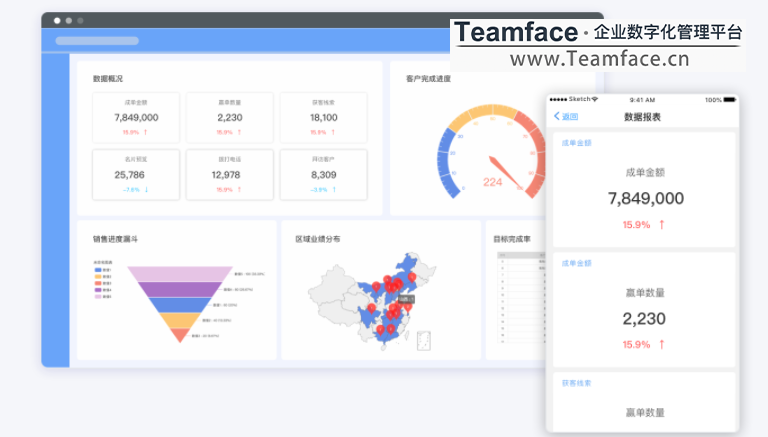Click the -3.9% change value
This screenshot has width=768, height=437.
(x=319, y=190)
